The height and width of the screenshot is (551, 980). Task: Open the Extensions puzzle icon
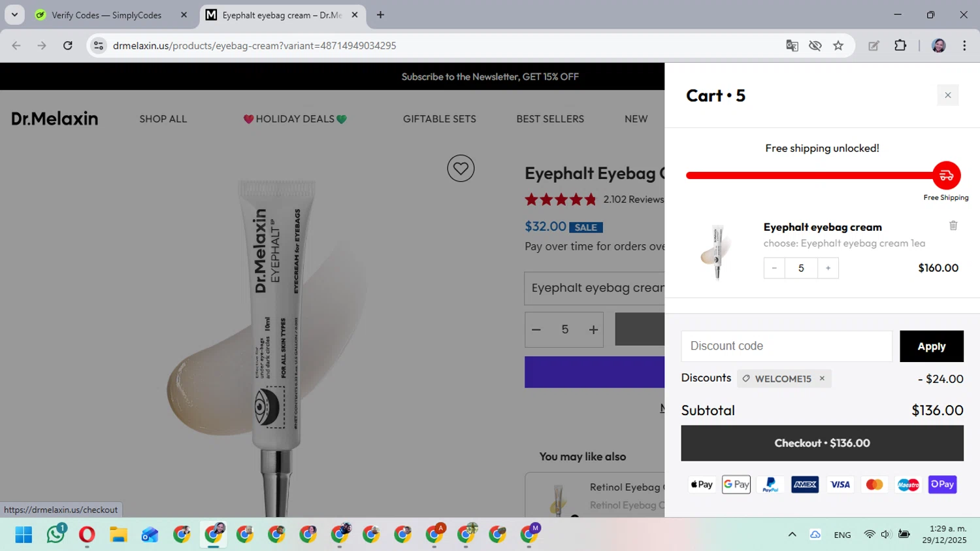[x=900, y=46]
